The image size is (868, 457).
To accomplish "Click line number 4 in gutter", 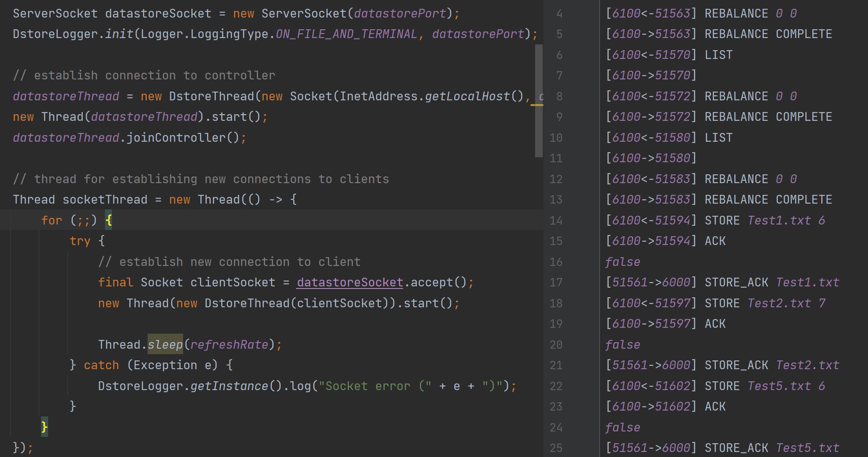I will coord(559,14).
